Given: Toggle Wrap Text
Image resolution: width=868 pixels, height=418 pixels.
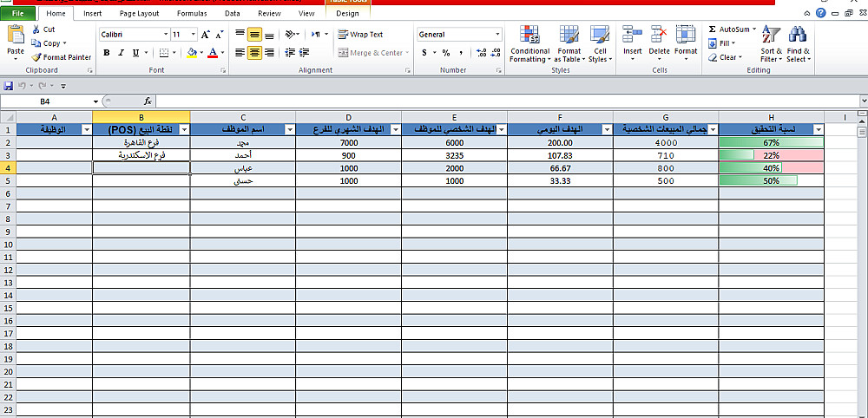Looking at the screenshot, I should tap(360, 35).
